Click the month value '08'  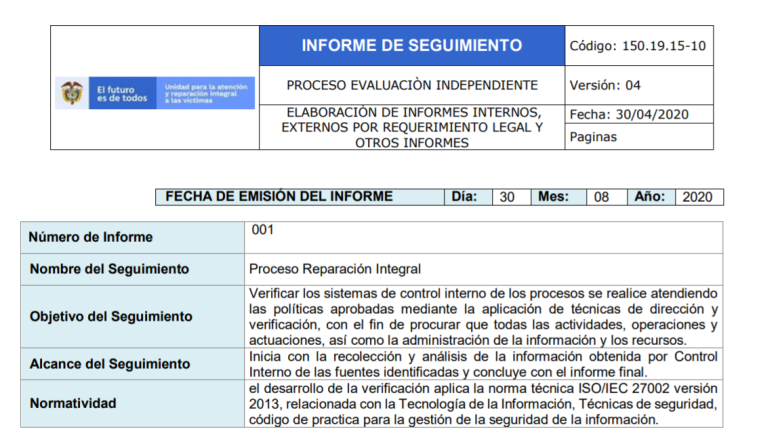click(601, 197)
